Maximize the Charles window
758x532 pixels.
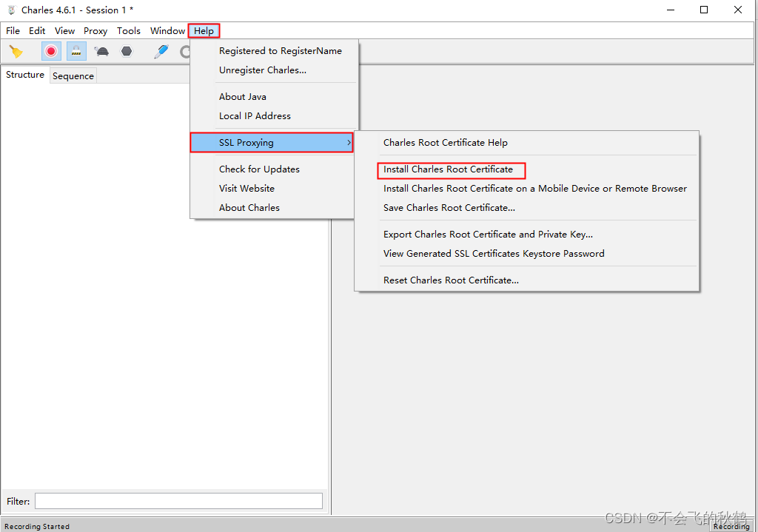tap(704, 10)
